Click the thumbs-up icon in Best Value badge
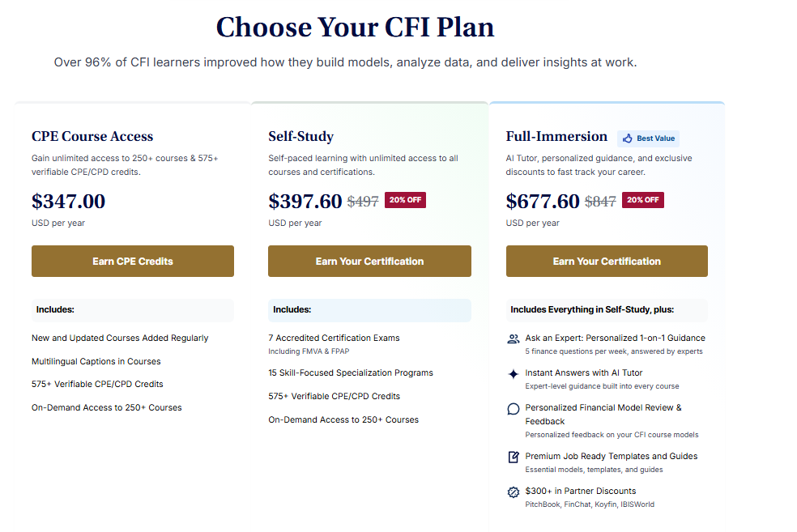 point(628,138)
